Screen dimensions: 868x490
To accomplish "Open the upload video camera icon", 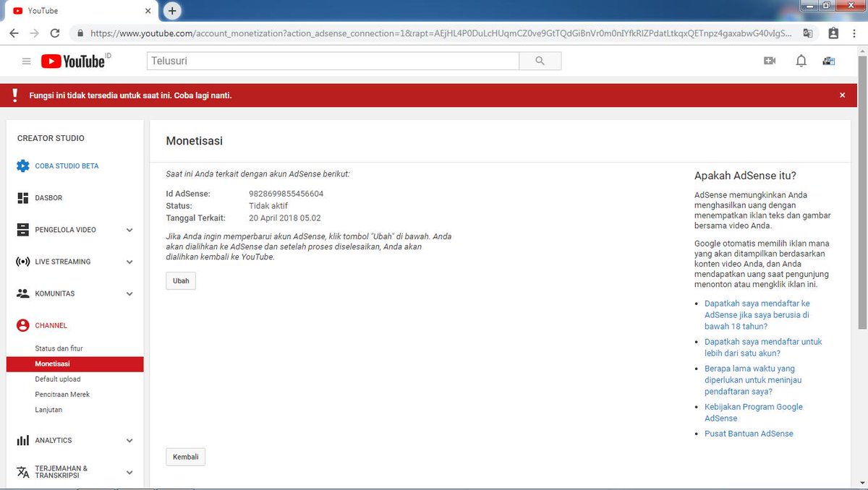I will coord(770,61).
